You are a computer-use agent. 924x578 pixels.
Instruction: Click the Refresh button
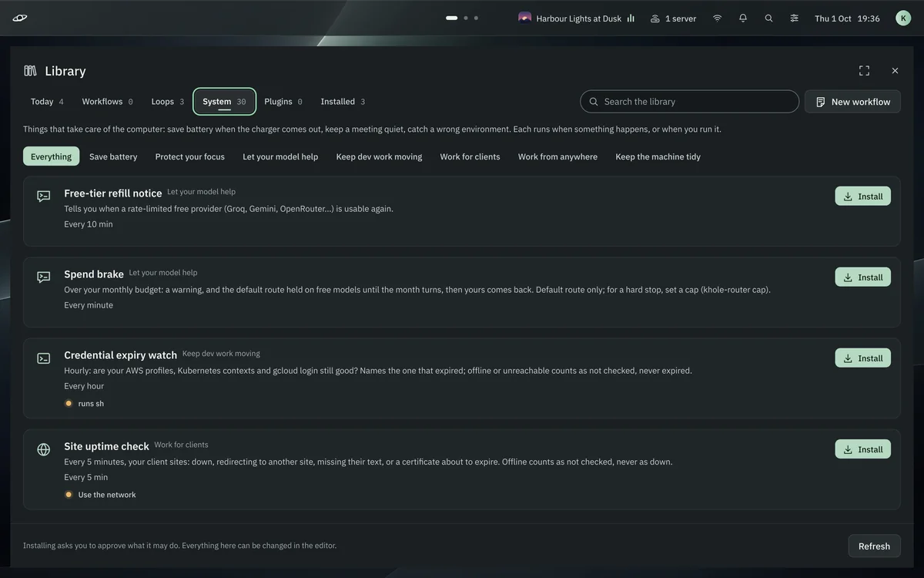point(874,546)
